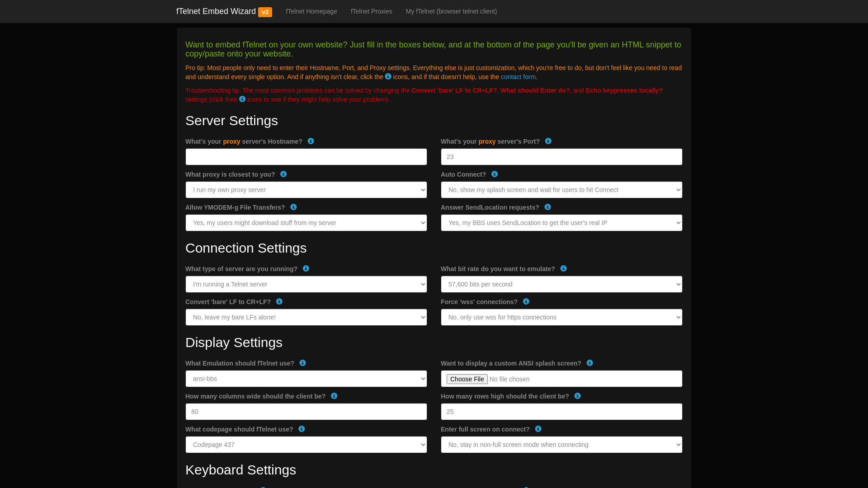
Task: Show info for Auto Connect setting
Action: pyautogui.click(x=494, y=174)
